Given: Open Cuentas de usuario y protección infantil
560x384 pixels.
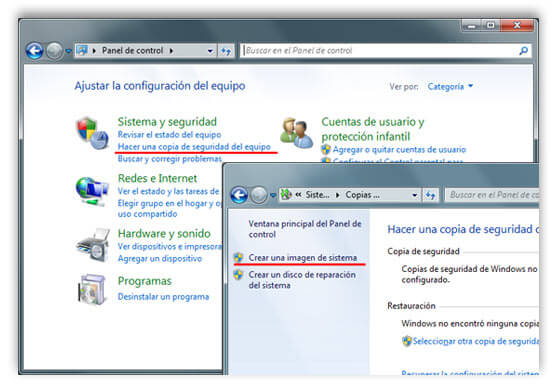Looking at the screenshot, I should pyautogui.click(x=372, y=129).
